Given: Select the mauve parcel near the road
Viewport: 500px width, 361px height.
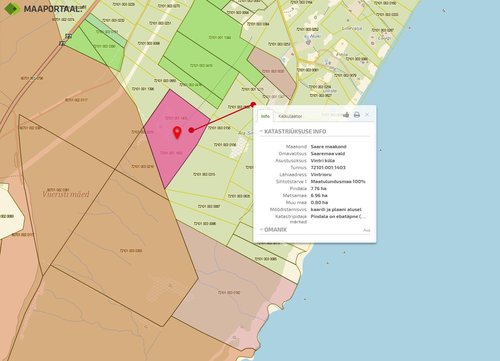Looking at the screenshot, I should pyautogui.click(x=272, y=72).
